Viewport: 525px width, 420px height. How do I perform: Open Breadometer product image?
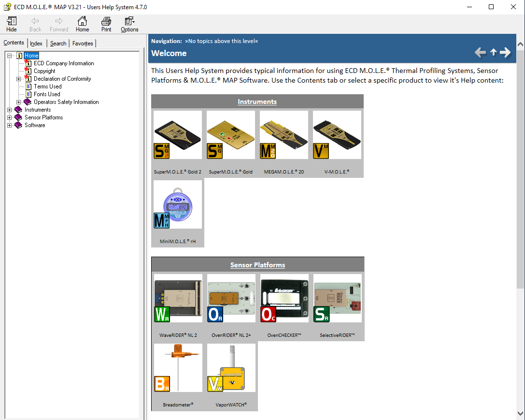coord(178,368)
